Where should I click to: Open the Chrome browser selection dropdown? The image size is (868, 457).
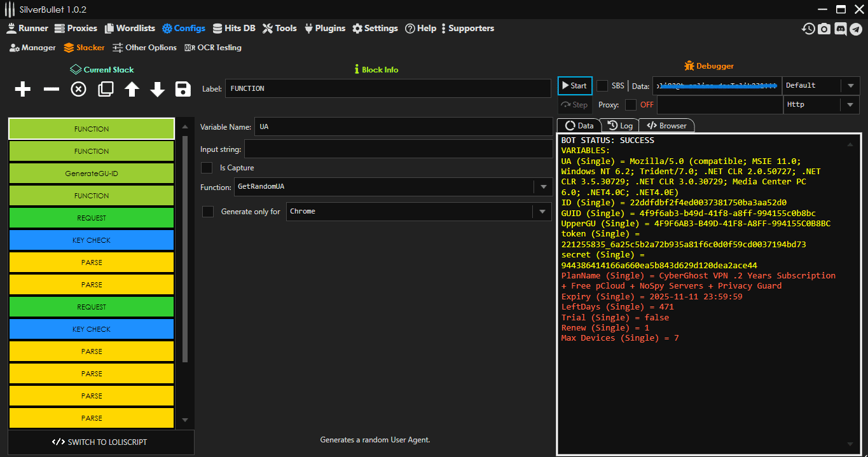(x=544, y=211)
